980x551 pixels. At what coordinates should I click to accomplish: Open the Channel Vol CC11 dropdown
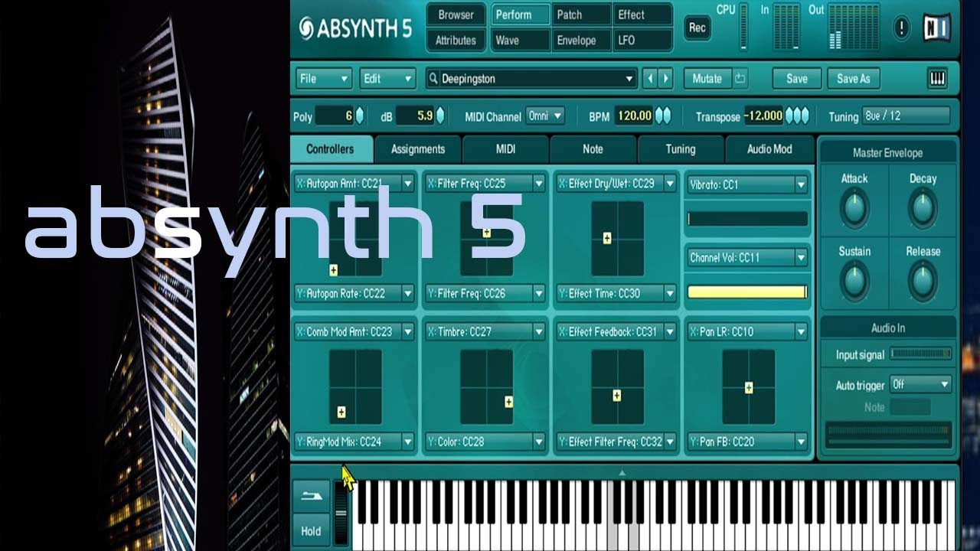(x=748, y=257)
